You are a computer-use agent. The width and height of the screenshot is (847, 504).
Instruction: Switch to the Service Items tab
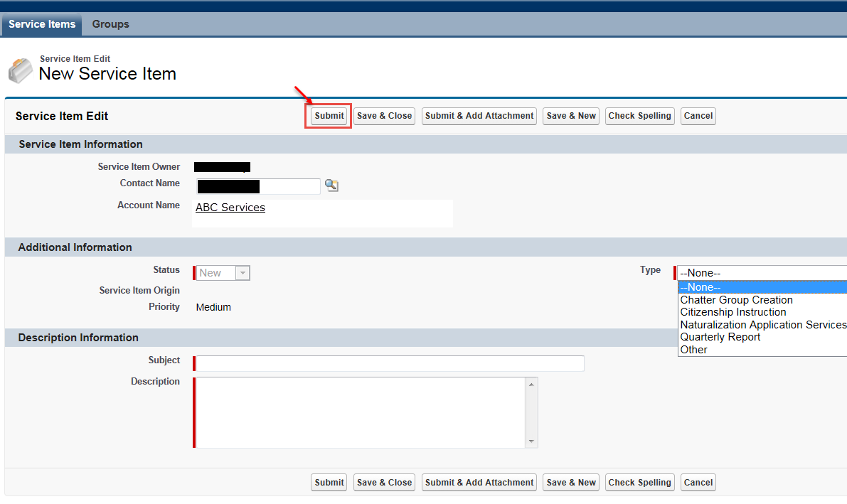(x=41, y=24)
